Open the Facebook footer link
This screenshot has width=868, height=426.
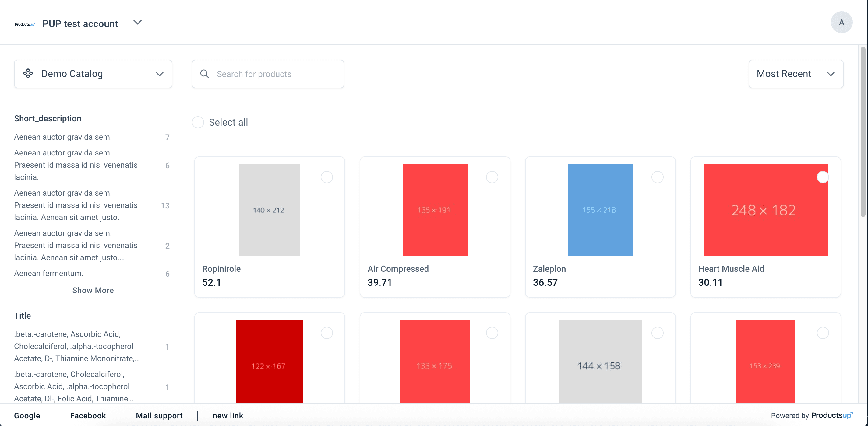[x=88, y=416]
